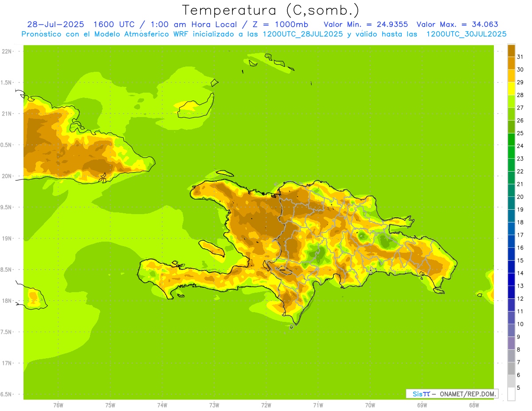Screen dimensions: 532x411
Task: Click the purple legend band between 9 and 10
Action: click(511, 330)
